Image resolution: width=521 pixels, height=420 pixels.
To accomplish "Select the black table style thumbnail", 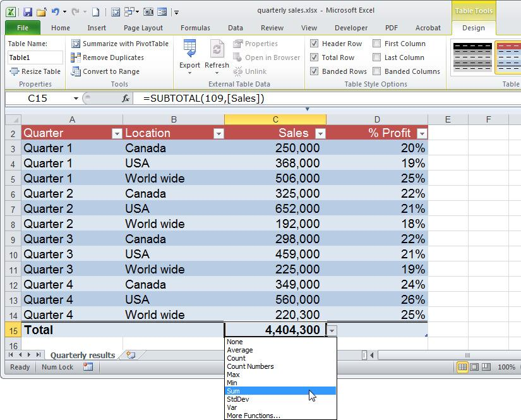I will pos(472,57).
